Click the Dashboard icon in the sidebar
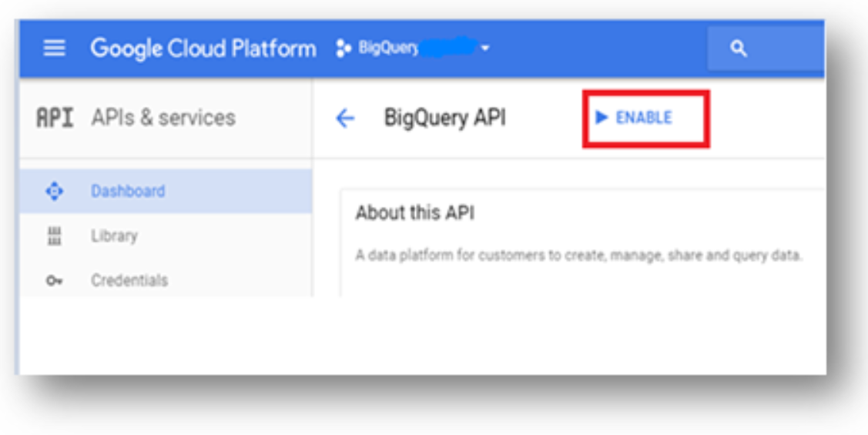 click(x=54, y=192)
